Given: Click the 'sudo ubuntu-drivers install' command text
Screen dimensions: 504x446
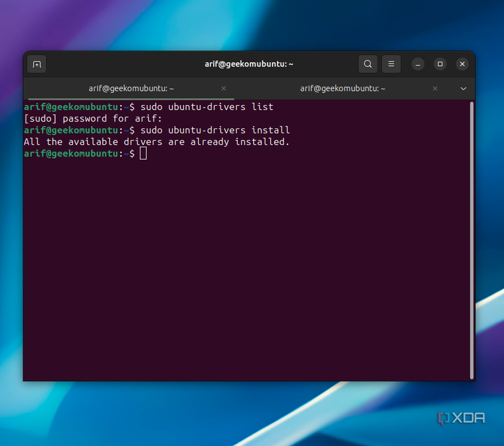Looking at the screenshot, I should click(x=214, y=130).
